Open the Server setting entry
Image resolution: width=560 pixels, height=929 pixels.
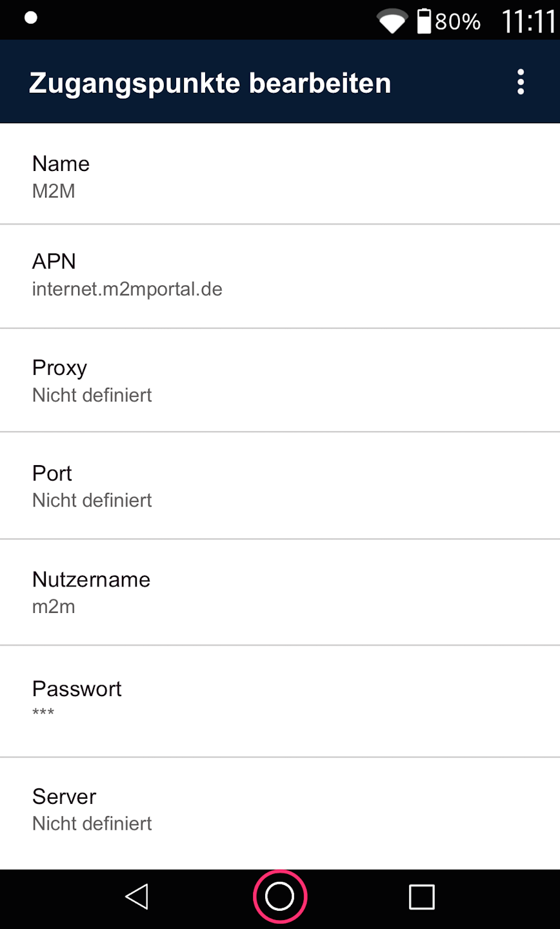(x=280, y=809)
